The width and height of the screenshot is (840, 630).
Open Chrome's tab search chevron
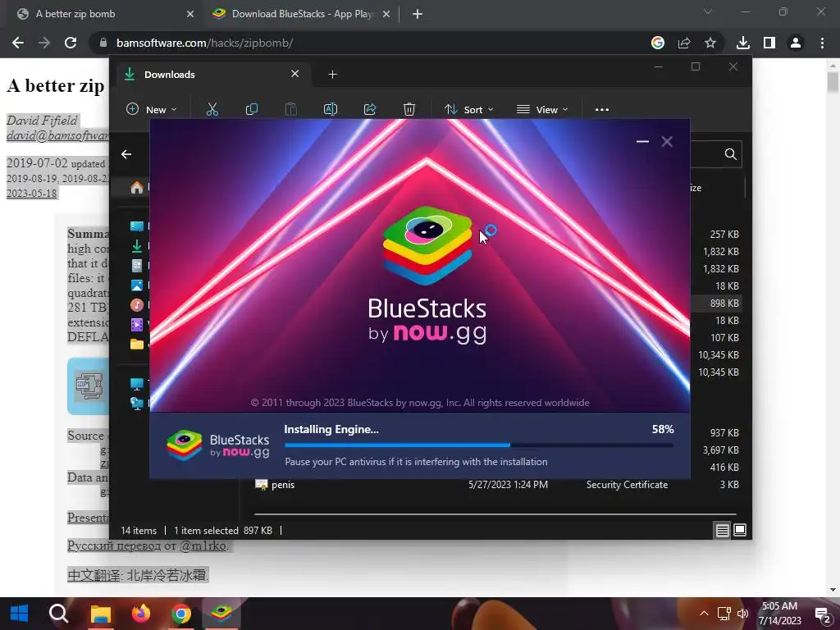click(x=708, y=11)
